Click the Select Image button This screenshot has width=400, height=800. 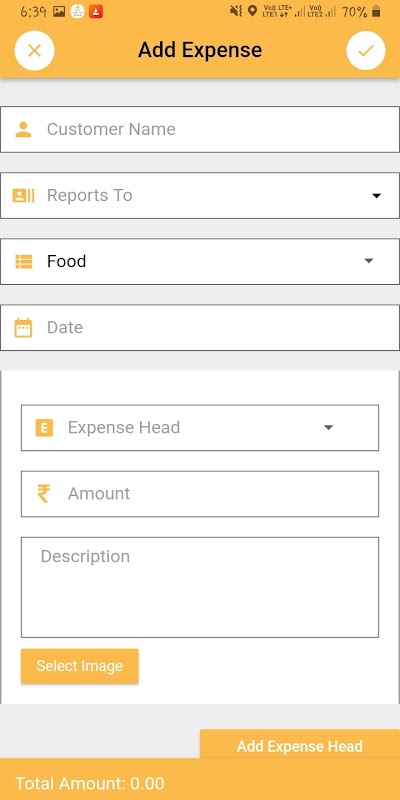coord(80,666)
